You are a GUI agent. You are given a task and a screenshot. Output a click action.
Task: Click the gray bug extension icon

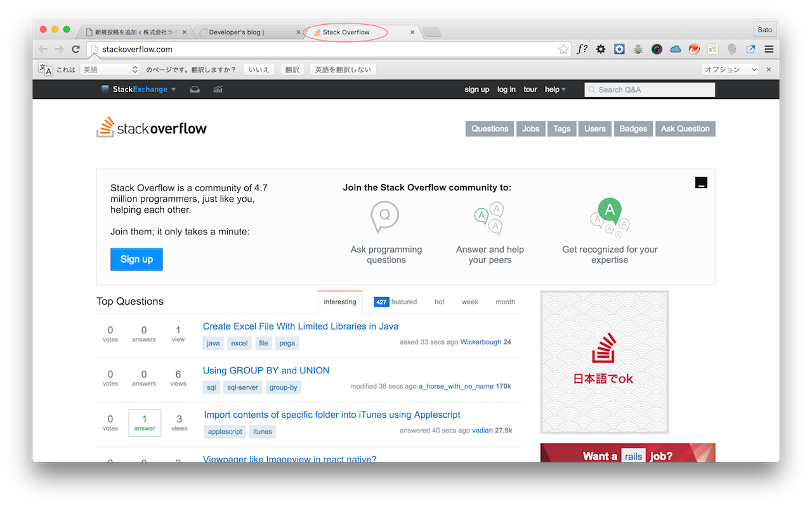coord(638,49)
